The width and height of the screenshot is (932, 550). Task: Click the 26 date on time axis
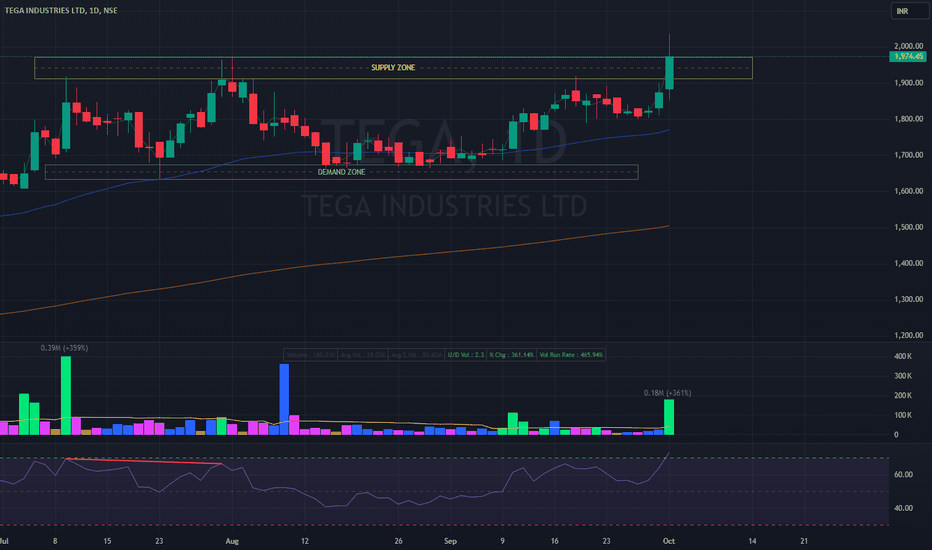pos(398,541)
